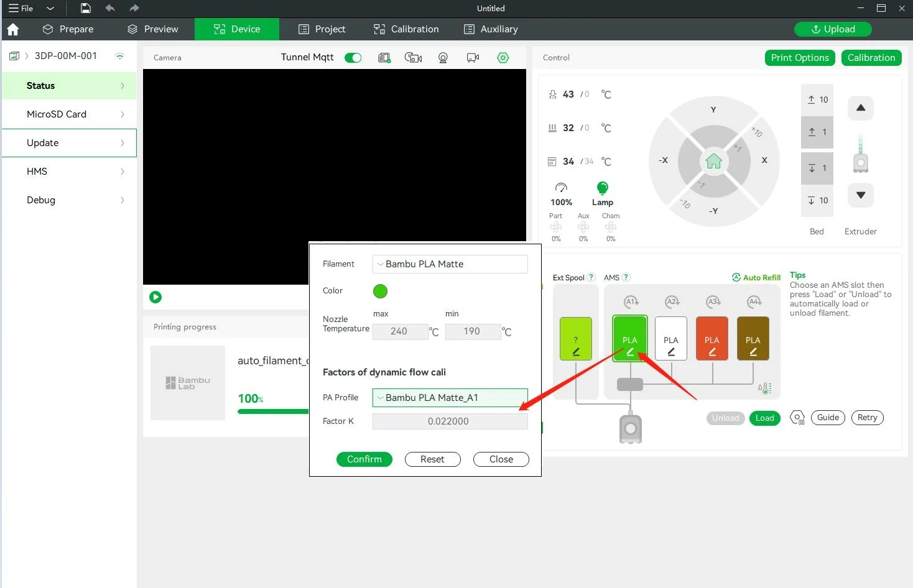
Task: Switch to the Project tab
Action: [x=322, y=29]
